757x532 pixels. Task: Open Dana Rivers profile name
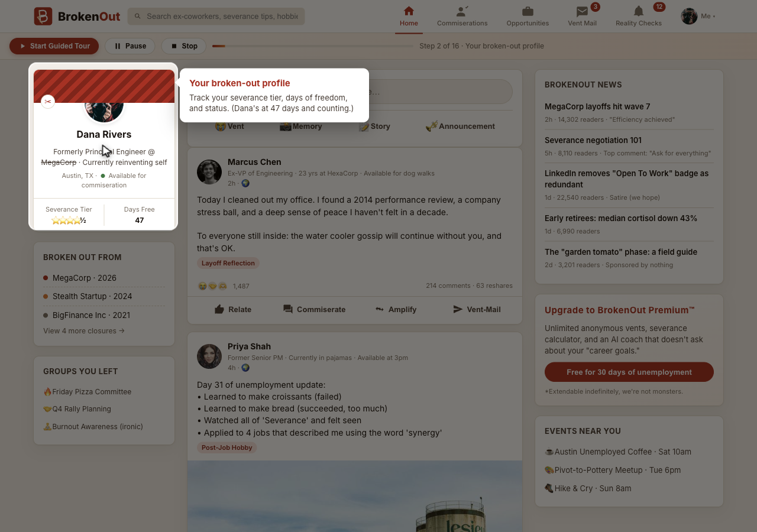pos(104,134)
